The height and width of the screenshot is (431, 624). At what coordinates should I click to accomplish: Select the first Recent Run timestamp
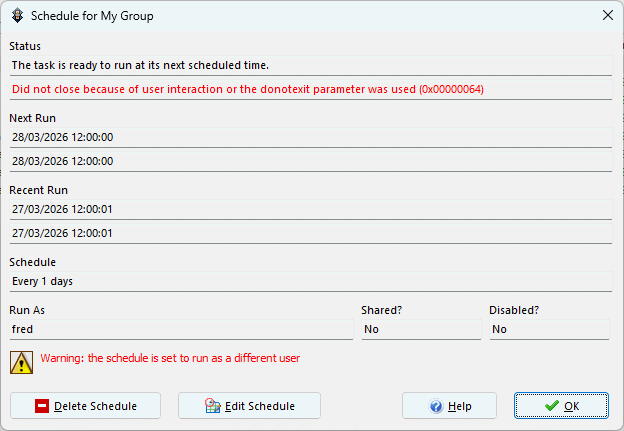[310, 209]
